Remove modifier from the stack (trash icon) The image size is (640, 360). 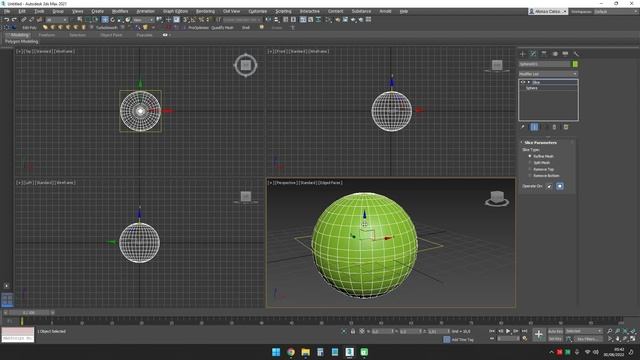[554, 127]
